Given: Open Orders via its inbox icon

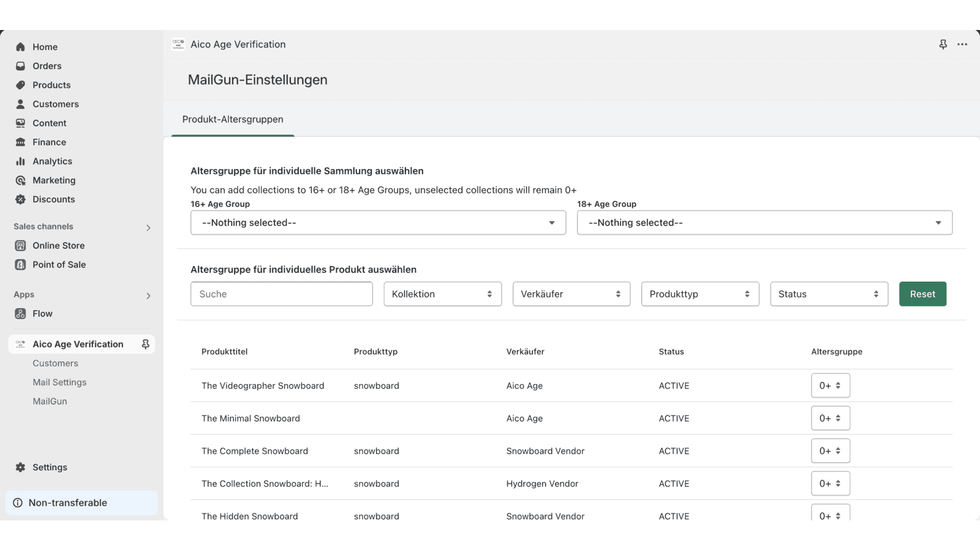Looking at the screenshot, I should [20, 66].
